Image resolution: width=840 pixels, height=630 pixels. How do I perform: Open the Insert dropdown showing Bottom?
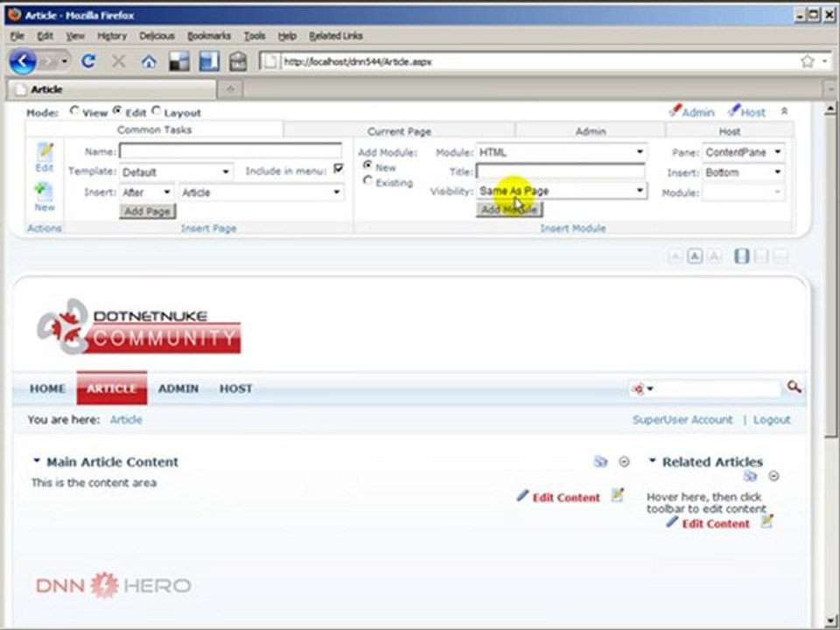click(x=744, y=172)
